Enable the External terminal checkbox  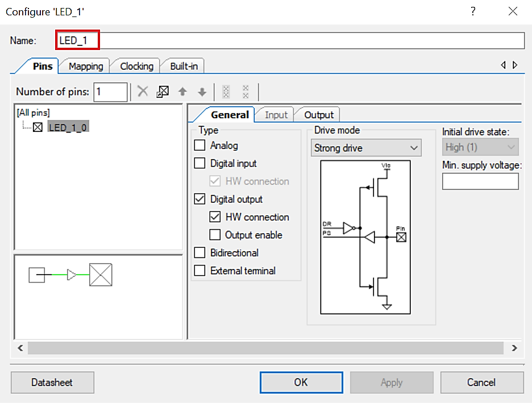(x=199, y=271)
